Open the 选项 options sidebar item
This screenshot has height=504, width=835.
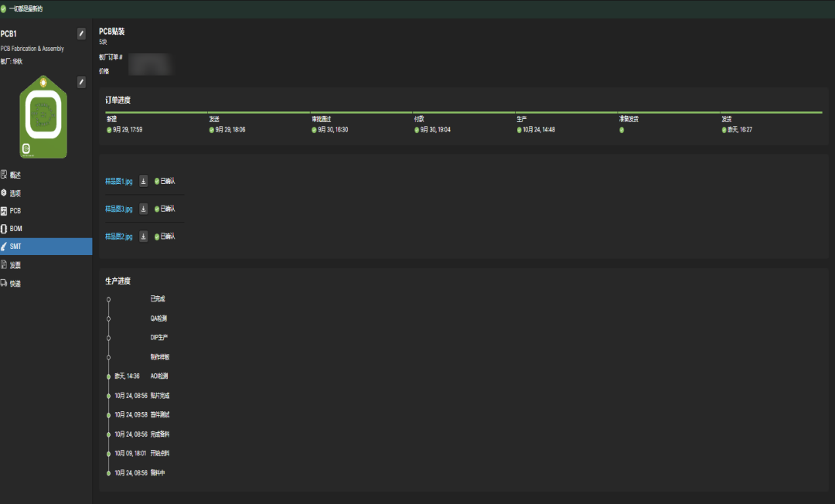click(46, 193)
